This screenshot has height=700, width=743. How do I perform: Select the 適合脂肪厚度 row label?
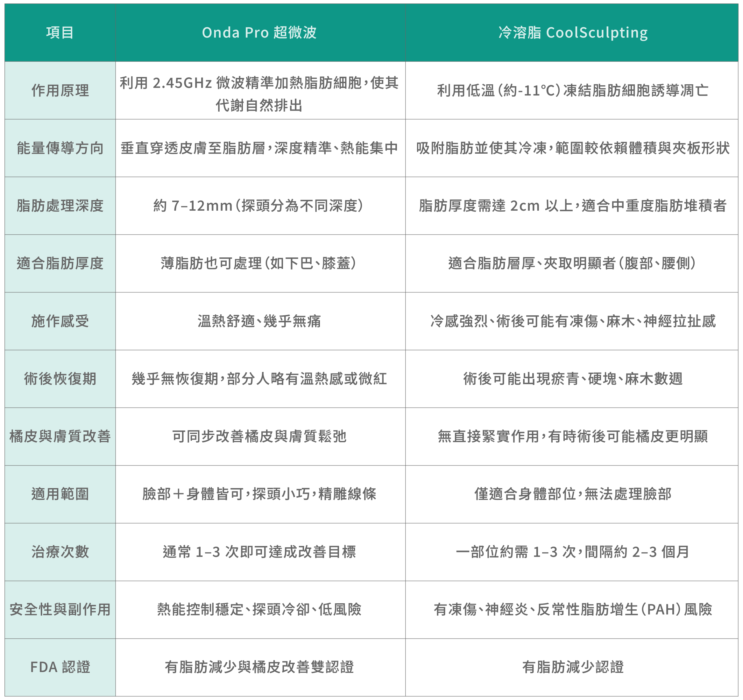coord(60,263)
